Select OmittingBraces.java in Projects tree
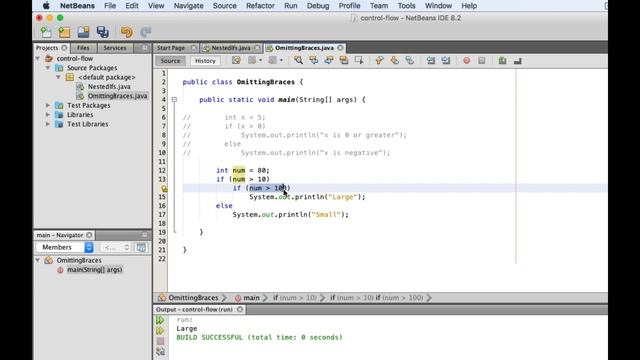Screen dimensions: 640x360 (117, 96)
